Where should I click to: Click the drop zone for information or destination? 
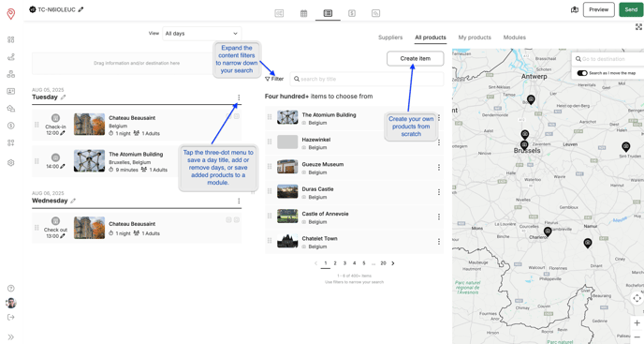137,64
